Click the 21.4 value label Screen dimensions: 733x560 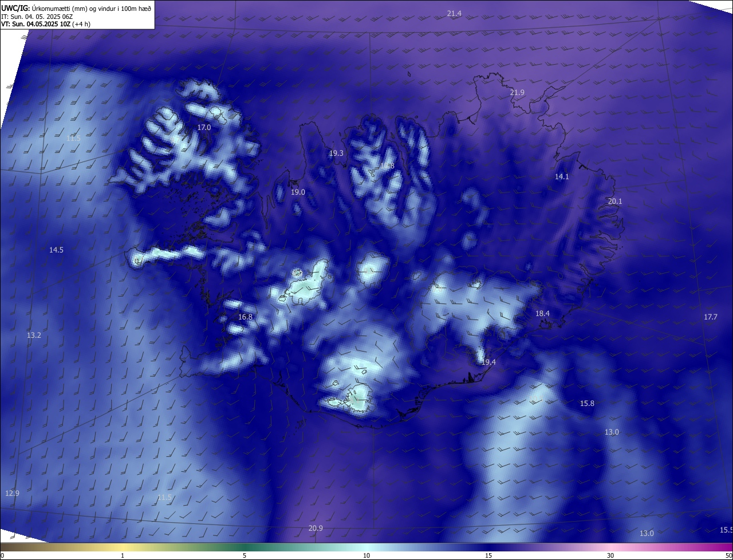click(454, 13)
